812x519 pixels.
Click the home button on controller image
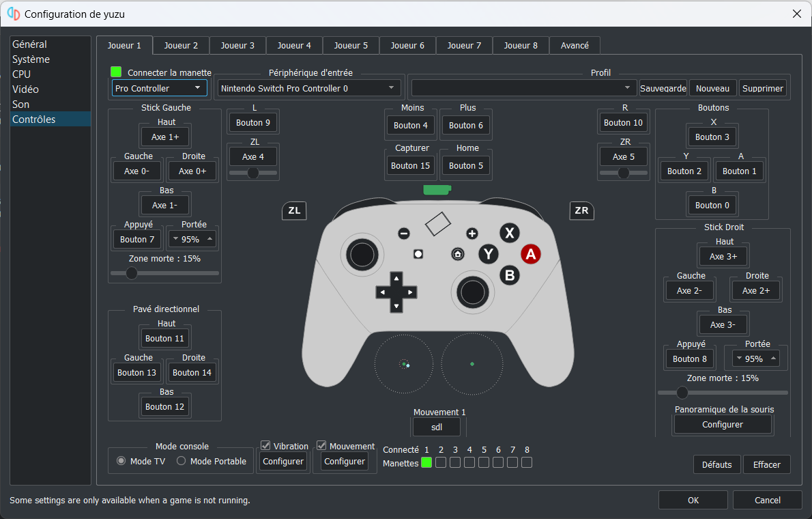[458, 254]
